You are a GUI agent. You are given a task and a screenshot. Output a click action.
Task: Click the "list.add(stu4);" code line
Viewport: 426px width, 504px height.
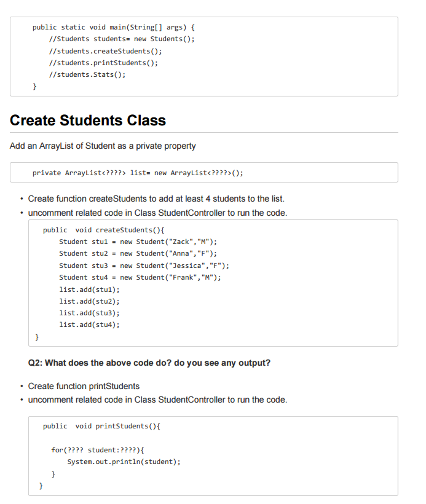tap(89, 325)
